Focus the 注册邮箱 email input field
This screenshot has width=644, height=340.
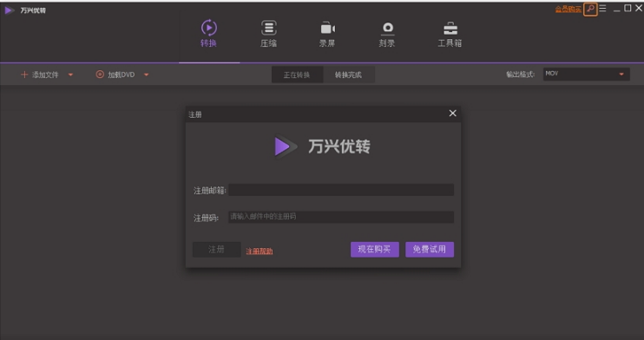tap(341, 190)
